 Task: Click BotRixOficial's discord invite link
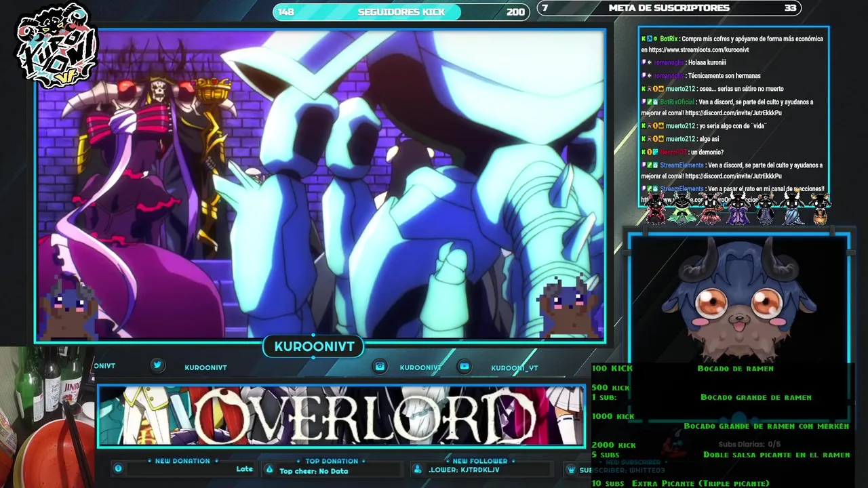[733, 113]
